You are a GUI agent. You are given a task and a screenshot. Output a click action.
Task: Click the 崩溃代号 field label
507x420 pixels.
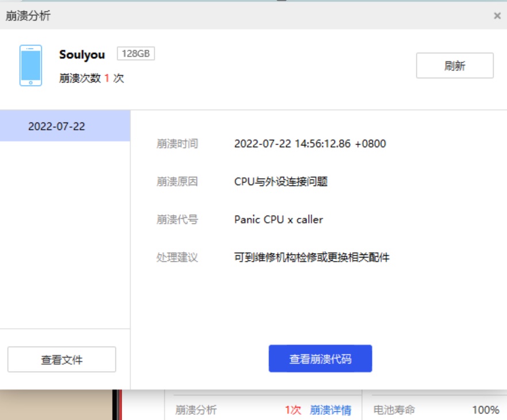(177, 219)
